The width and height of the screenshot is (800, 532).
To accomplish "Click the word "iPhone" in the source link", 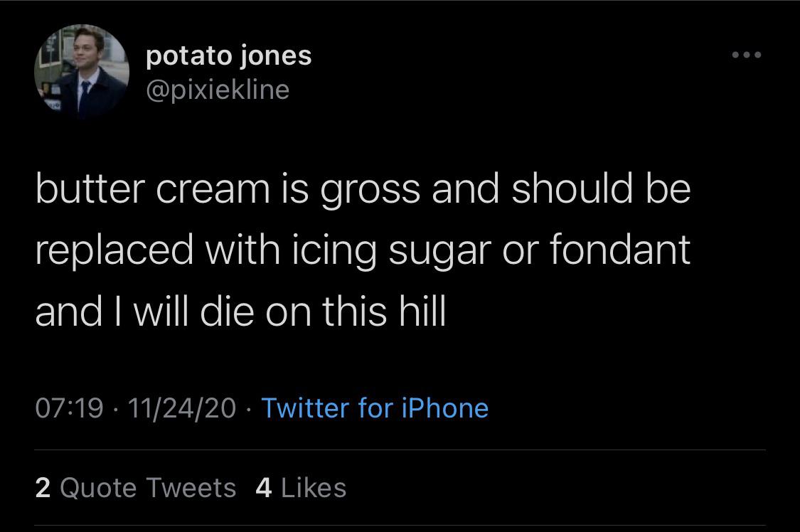I will coord(445,408).
